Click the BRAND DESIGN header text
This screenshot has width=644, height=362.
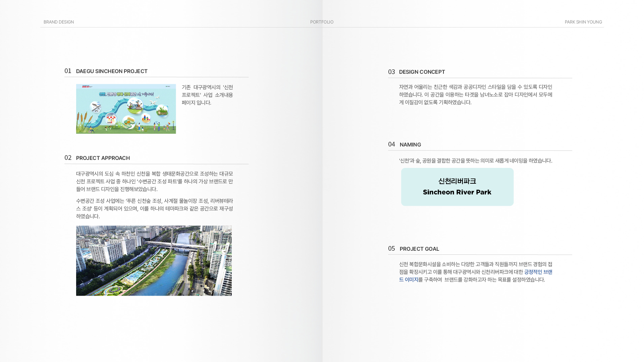point(59,22)
